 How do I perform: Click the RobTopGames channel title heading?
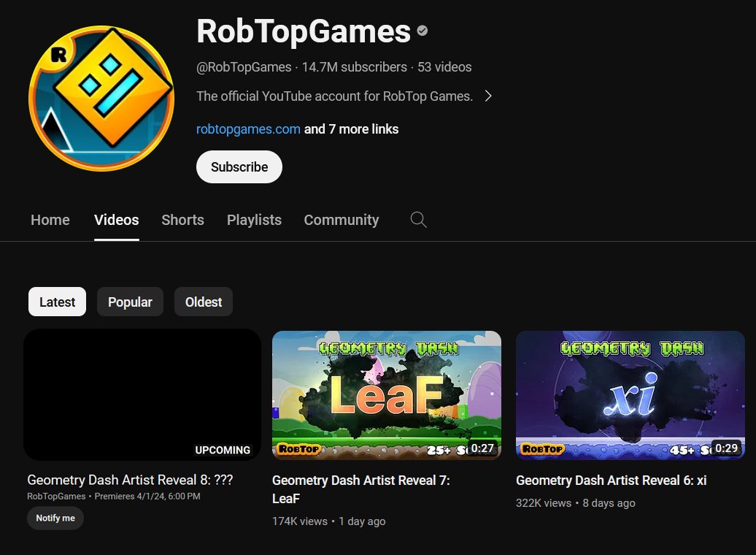pos(304,31)
